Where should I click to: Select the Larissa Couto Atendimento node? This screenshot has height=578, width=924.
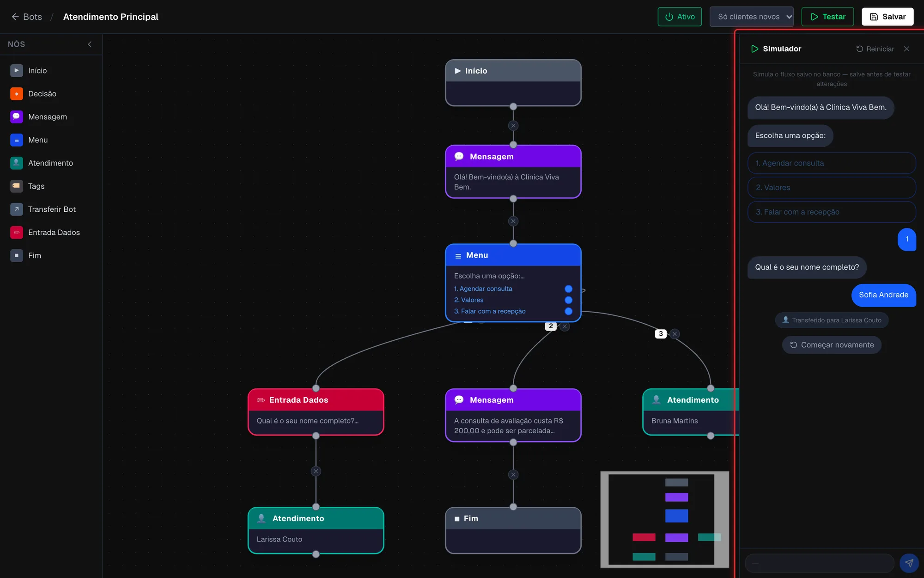[316, 530]
